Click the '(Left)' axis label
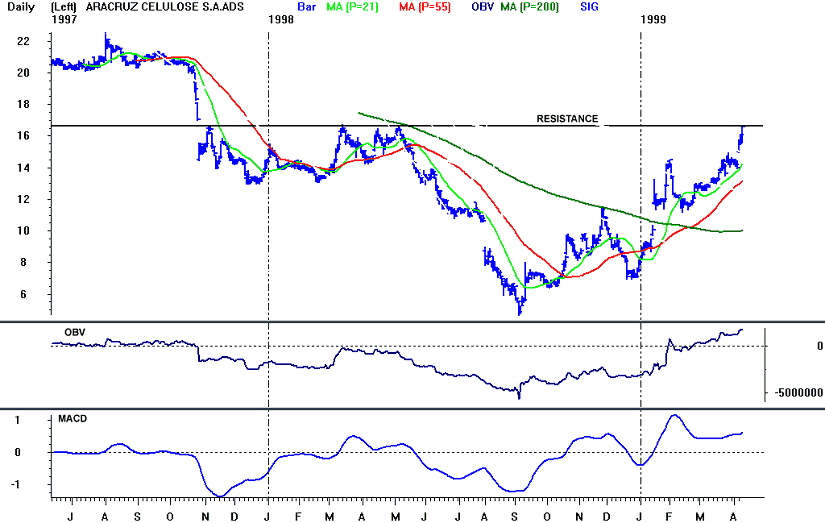The image size is (825, 523). 63,7
